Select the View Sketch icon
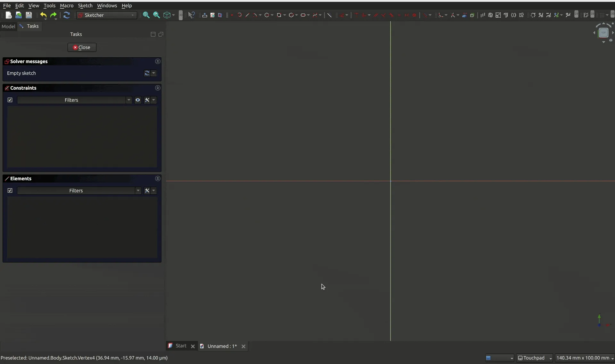Viewport: 615px width, 364px height. coord(212,15)
